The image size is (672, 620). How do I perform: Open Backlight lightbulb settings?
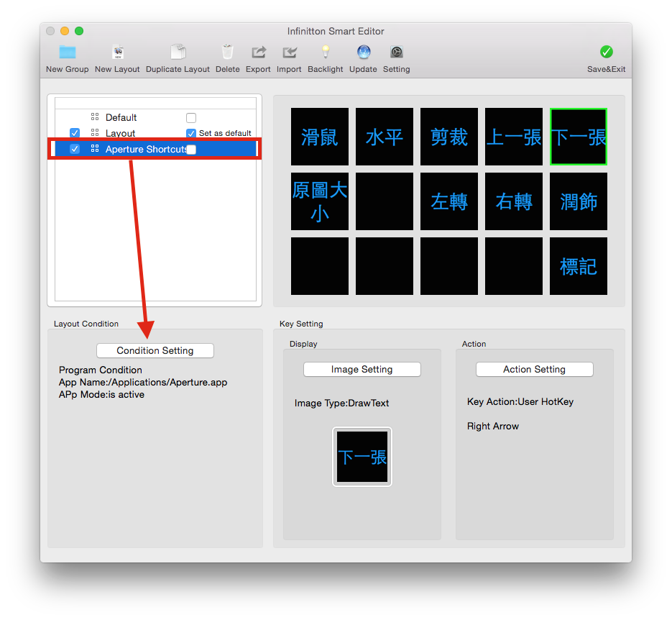pyautogui.click(x=326, y=53)
